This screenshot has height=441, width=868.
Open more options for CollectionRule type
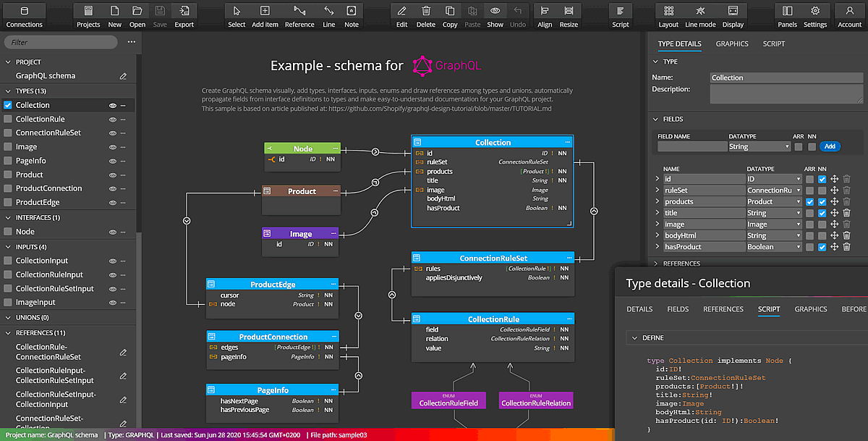tap(123, 119)
